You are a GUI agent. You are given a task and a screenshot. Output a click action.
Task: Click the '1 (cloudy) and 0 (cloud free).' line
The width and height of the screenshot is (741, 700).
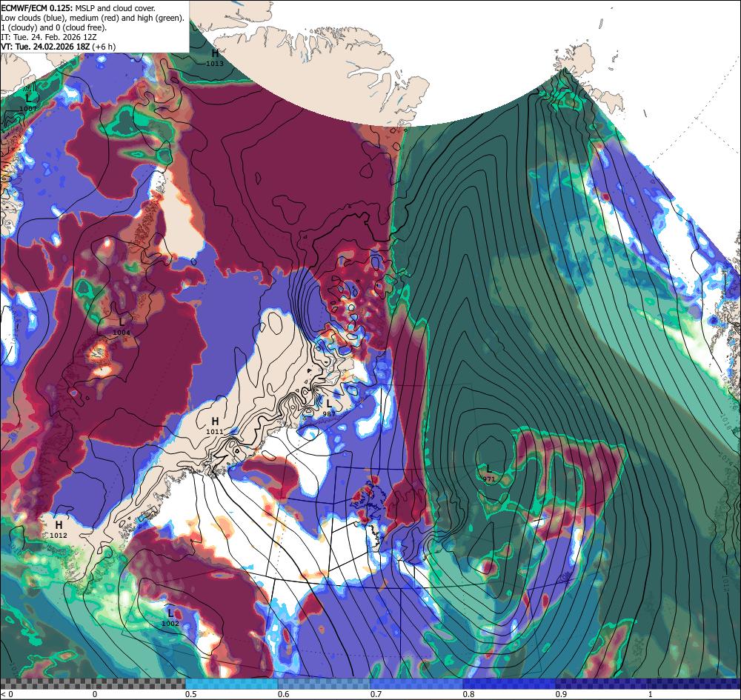[54, 27]
